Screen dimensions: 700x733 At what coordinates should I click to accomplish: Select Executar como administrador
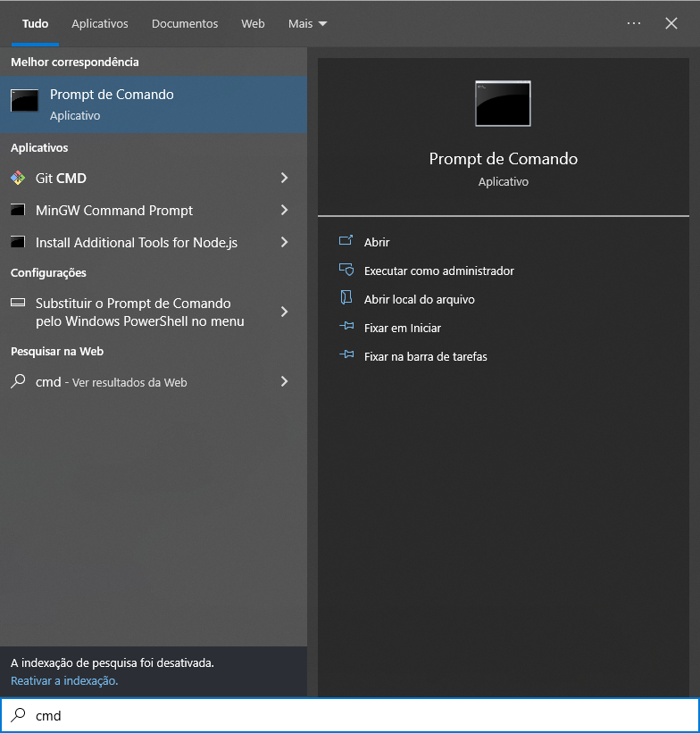click(x=439, y=271)
